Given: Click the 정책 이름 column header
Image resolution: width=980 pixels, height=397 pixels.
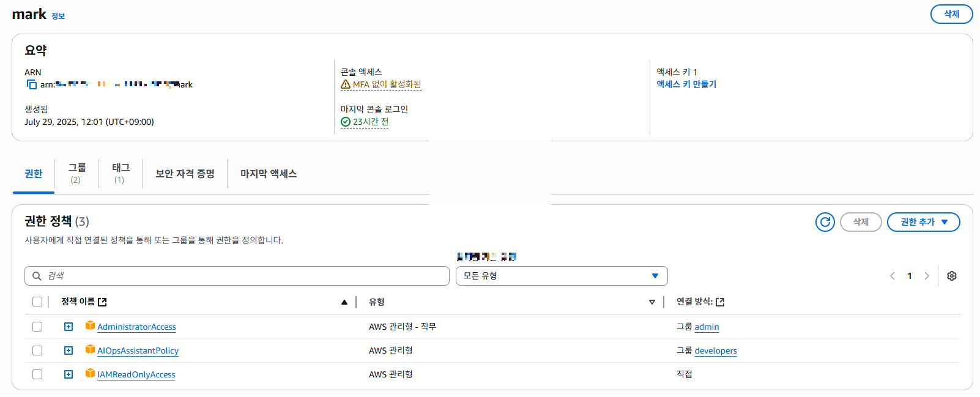Looking at the screenshot, I should point(78,302).
